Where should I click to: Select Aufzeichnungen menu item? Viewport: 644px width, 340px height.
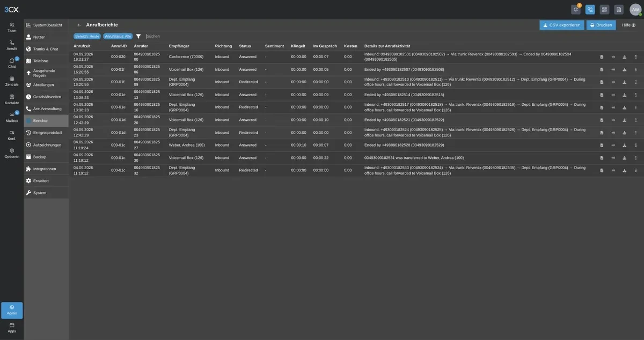click(x=46, y=145)
